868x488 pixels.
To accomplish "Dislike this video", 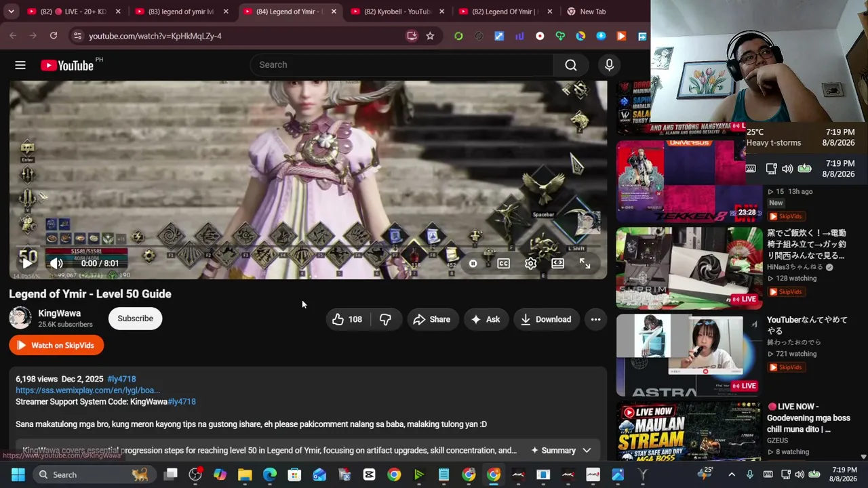I will pyautogui.click(x=385, y=319).
